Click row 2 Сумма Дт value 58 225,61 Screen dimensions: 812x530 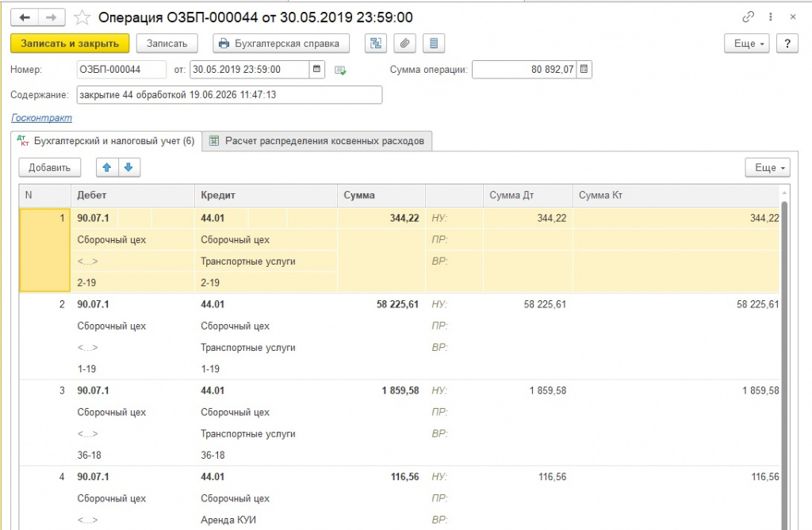[x=545, y=304]
